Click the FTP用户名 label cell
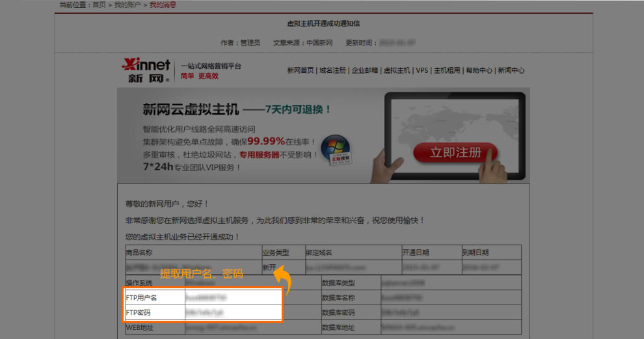Image resolution: width=644 pixels, height=339 pixels. [155, 297]
